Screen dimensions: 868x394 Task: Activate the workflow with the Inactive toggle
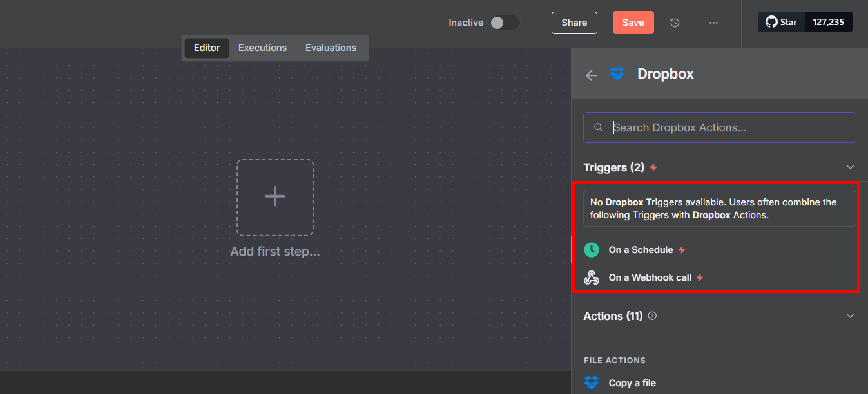505,22
